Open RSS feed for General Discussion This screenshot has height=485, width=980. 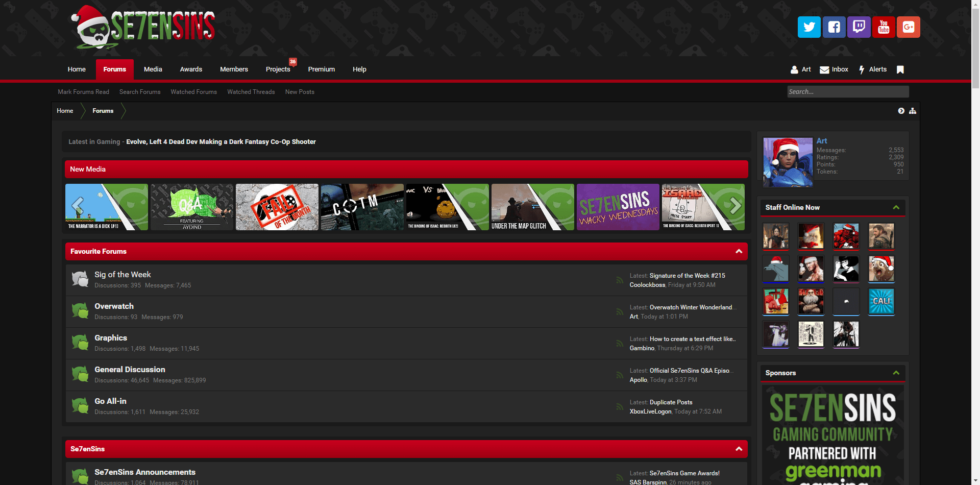(x=620, y=375)
